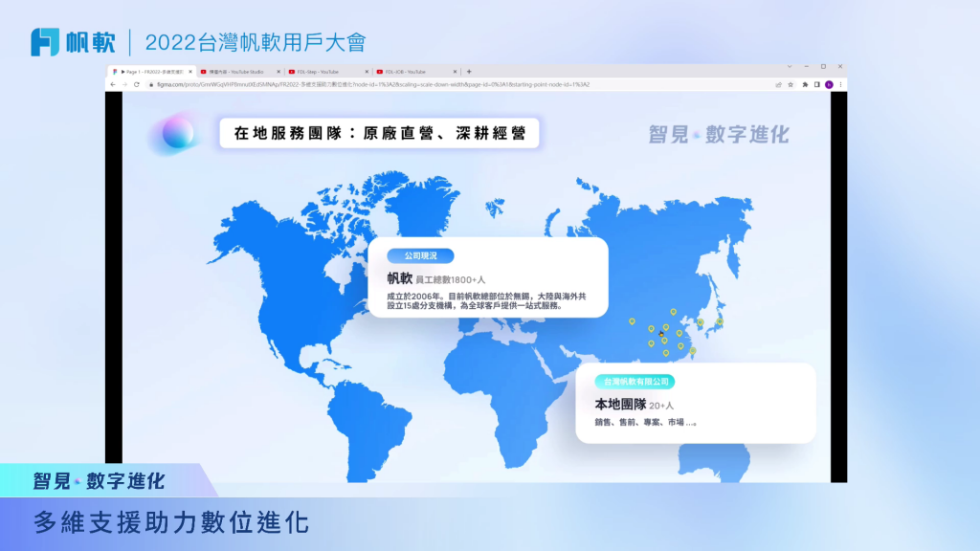This screenshot has height=551, width=980.
Task: Click the Taiwan map pin
Action: click(x=693, y=351)
